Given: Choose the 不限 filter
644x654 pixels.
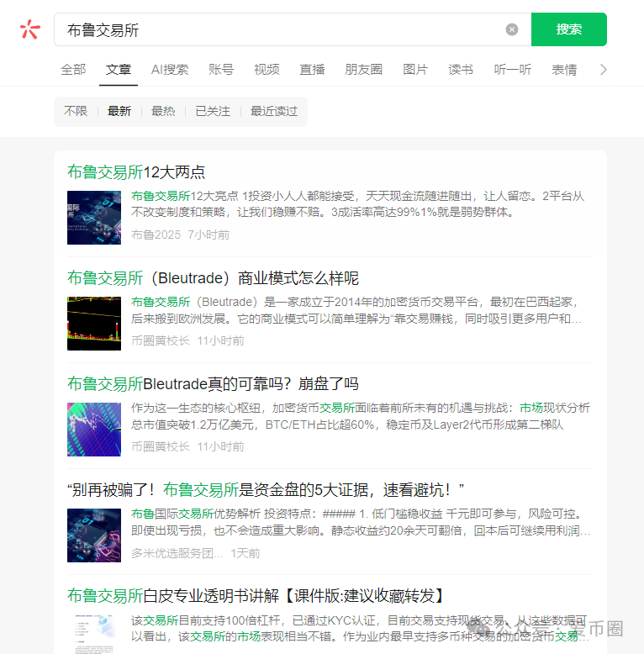Looking at the screenshot, I should pos(76,111).
